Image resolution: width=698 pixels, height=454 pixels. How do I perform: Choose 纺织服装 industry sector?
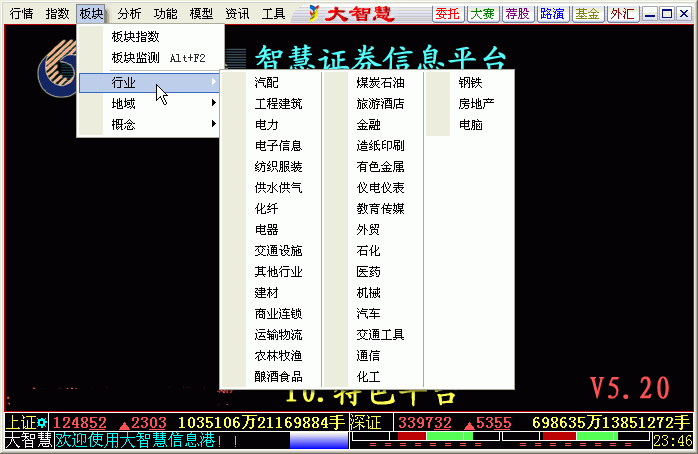point(271,166)
